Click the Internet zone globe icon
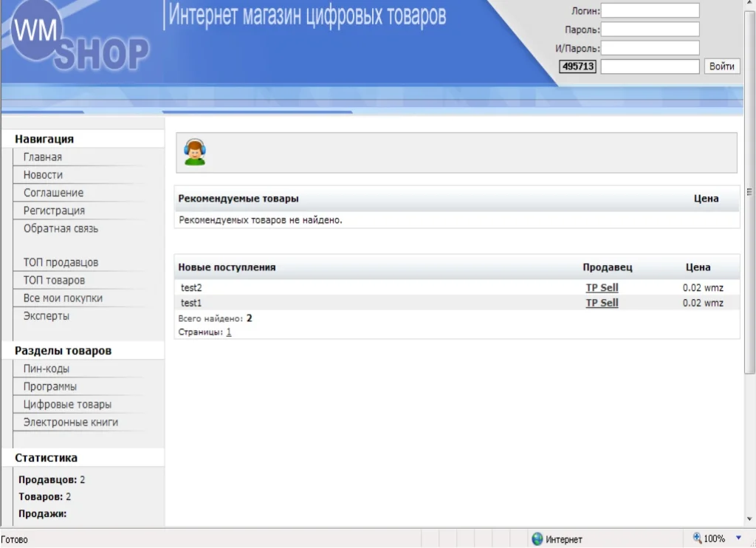This screenshot has height=548, width=756. coord(537,539)
